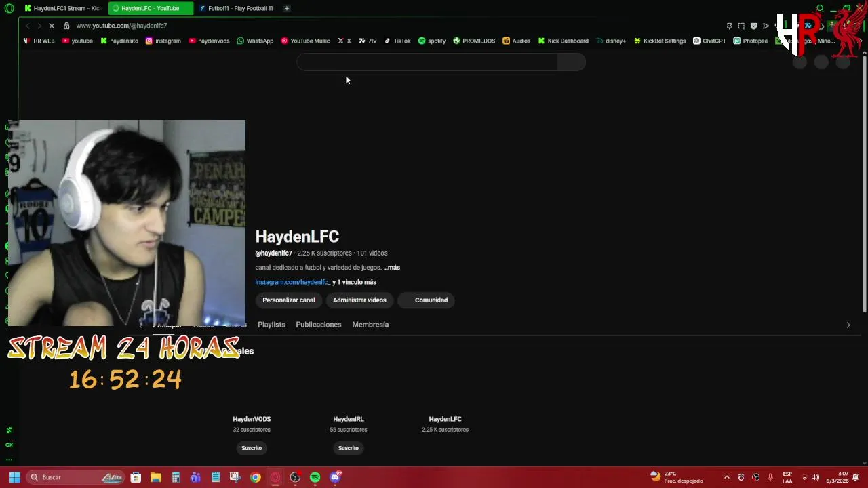Click the Personalizar canal button
Screen dimensions: 868x488
click(289, 300)
